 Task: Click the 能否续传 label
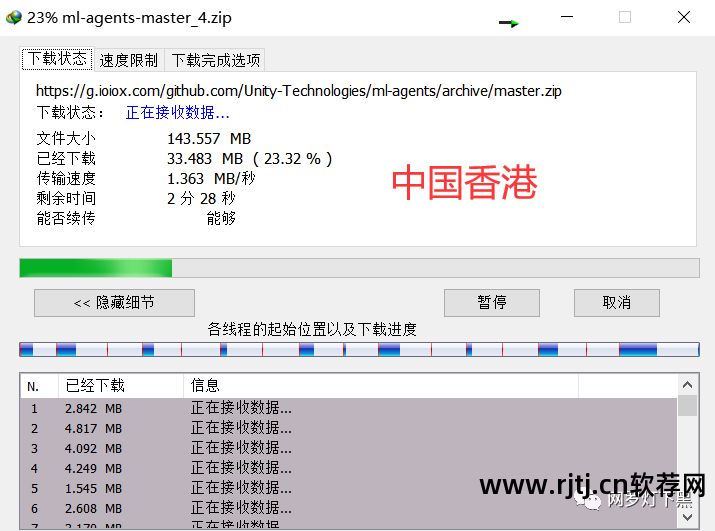[66, 219]
